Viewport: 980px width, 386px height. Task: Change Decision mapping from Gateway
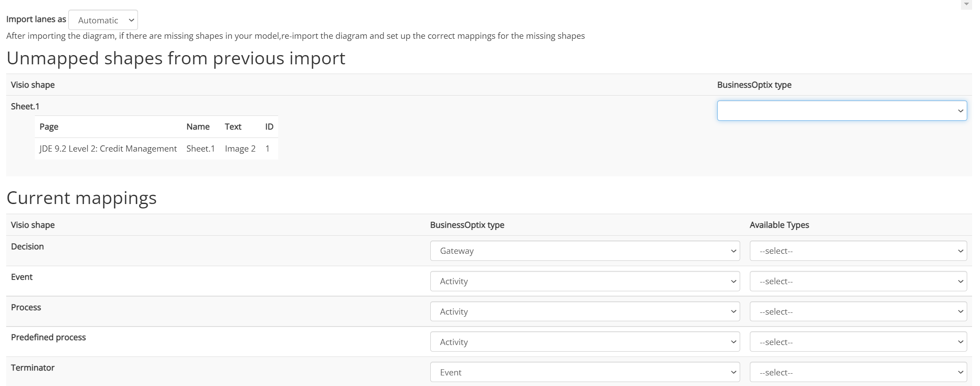coord(585,251)
